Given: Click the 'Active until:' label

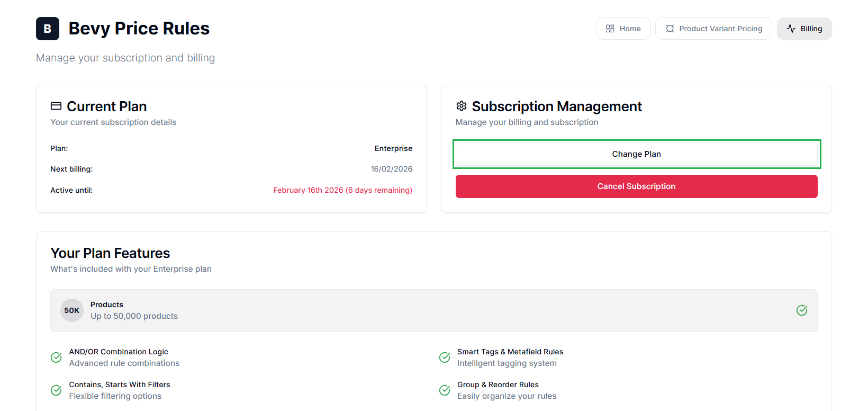Looking at the screenshot, I should (x=71, y=190).
